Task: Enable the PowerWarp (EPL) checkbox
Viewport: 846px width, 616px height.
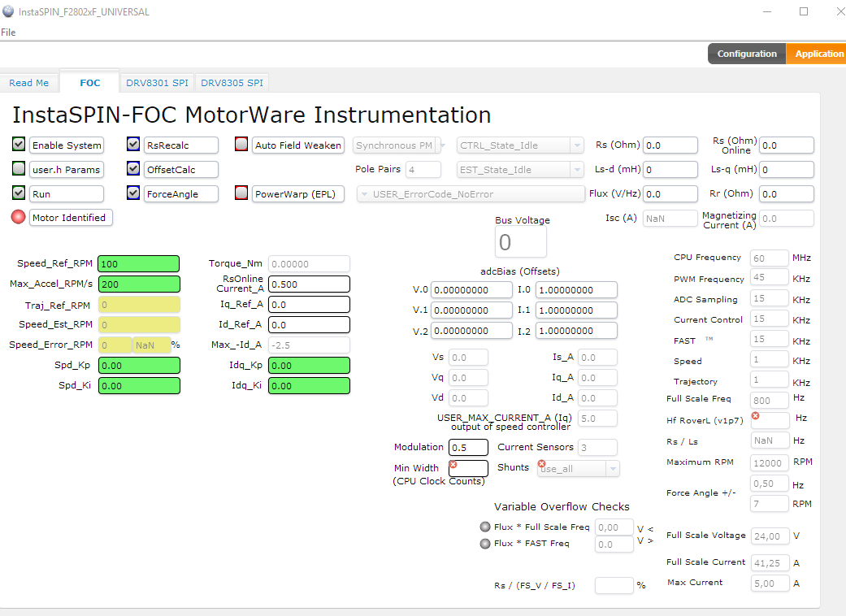Action: click(x=241, y=193)
